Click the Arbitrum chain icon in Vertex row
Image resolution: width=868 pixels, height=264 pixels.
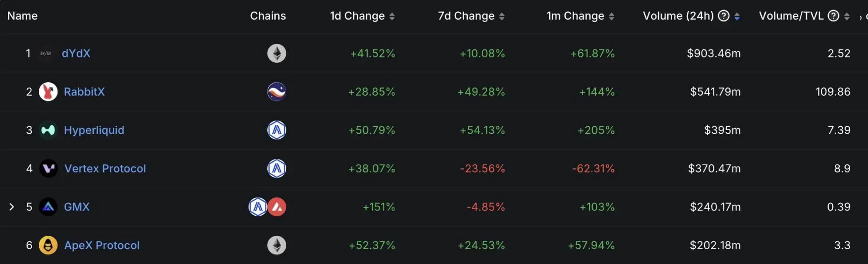(277, 168)
